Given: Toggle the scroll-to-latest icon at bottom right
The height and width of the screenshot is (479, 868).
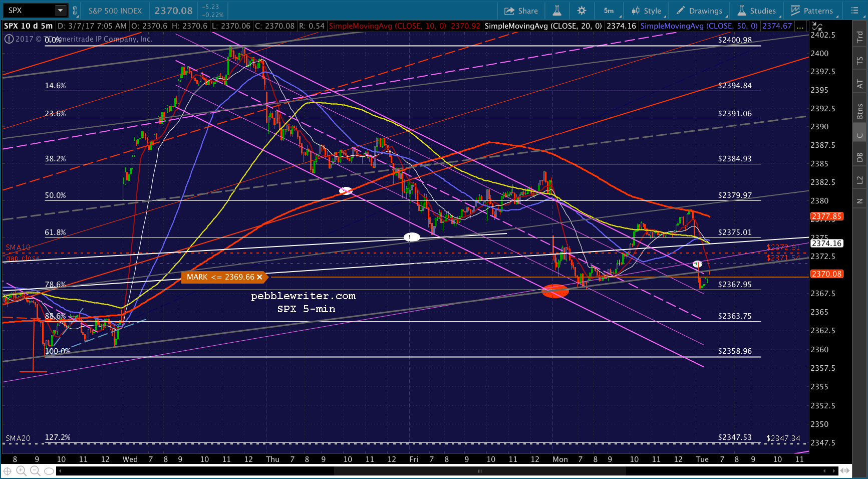Looking at the screenshot, I should pyautogui.click(x=845, y=470).
